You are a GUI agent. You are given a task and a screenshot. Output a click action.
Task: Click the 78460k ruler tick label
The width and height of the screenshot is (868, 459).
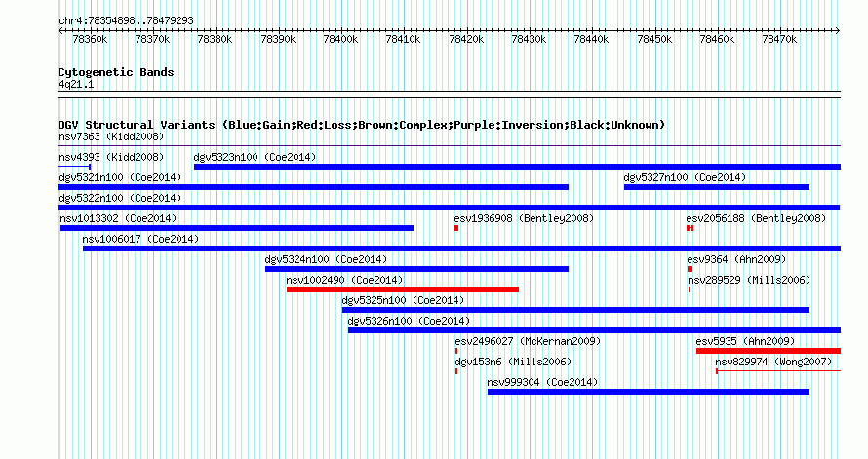[717, 39]
